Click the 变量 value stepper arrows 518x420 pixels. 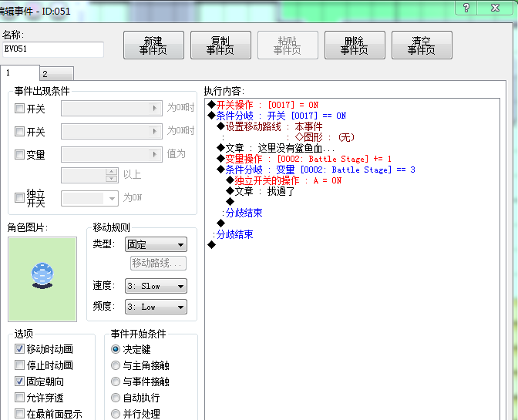click(x=112, y=175)
